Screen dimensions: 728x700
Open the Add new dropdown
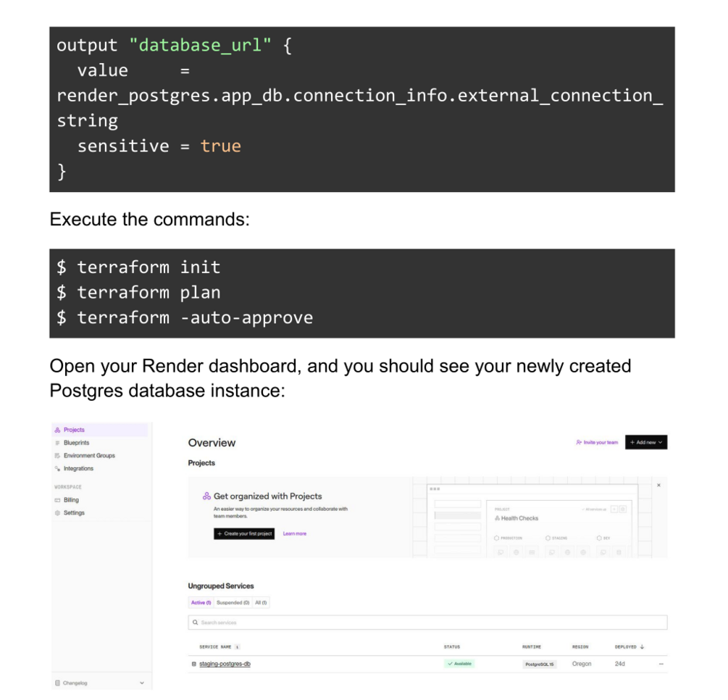click(x=645, y=442)
